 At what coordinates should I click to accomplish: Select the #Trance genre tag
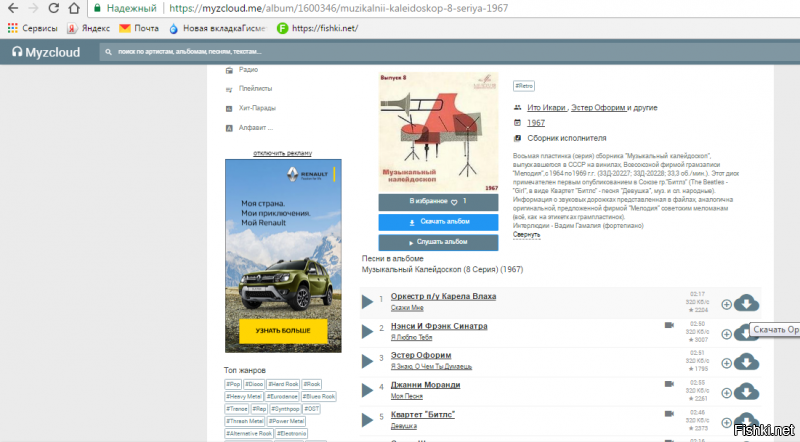point(237,409)
